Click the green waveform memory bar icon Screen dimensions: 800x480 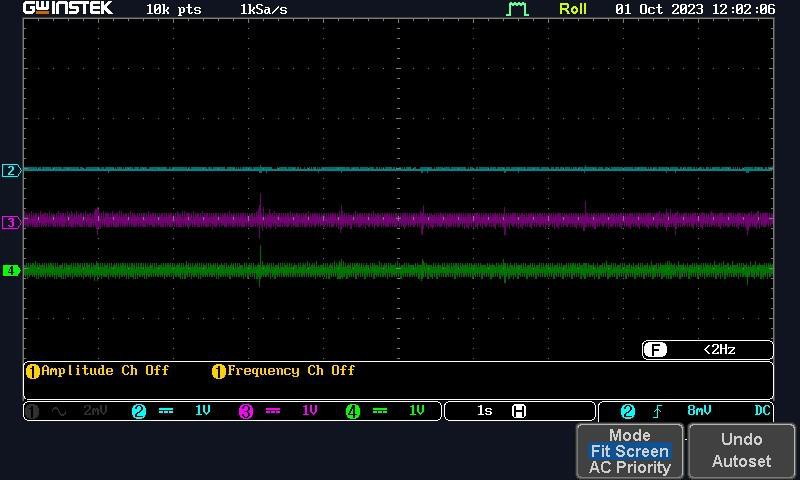pos(517,9)
